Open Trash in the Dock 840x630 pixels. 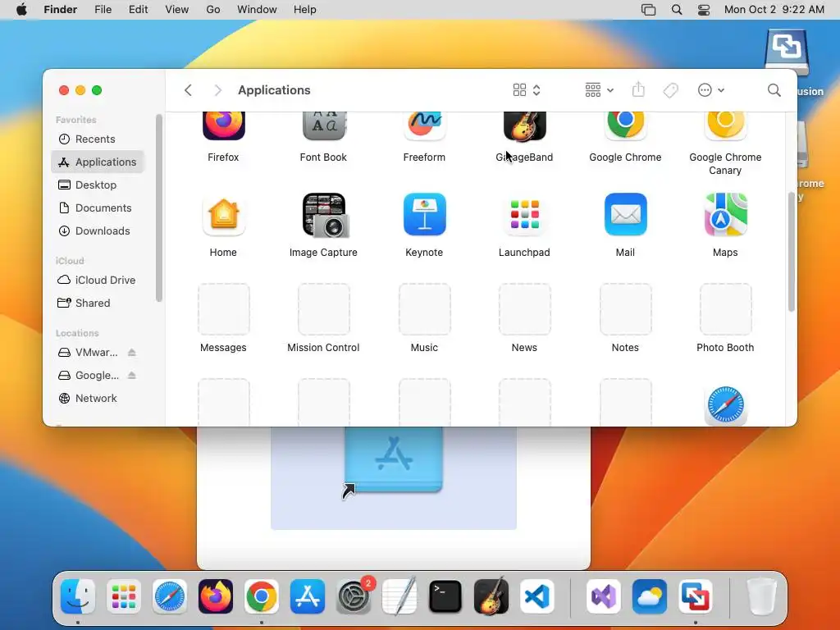tap(762, 596)
